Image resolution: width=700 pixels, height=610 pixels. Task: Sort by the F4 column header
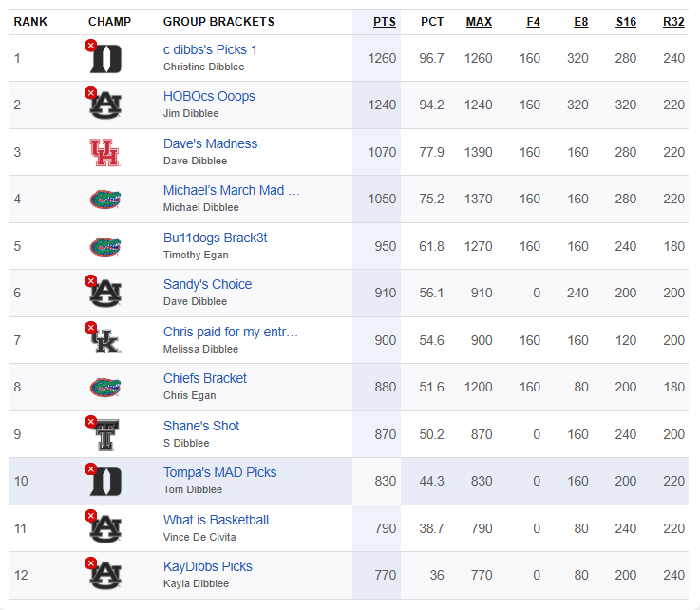pos(533,22)
